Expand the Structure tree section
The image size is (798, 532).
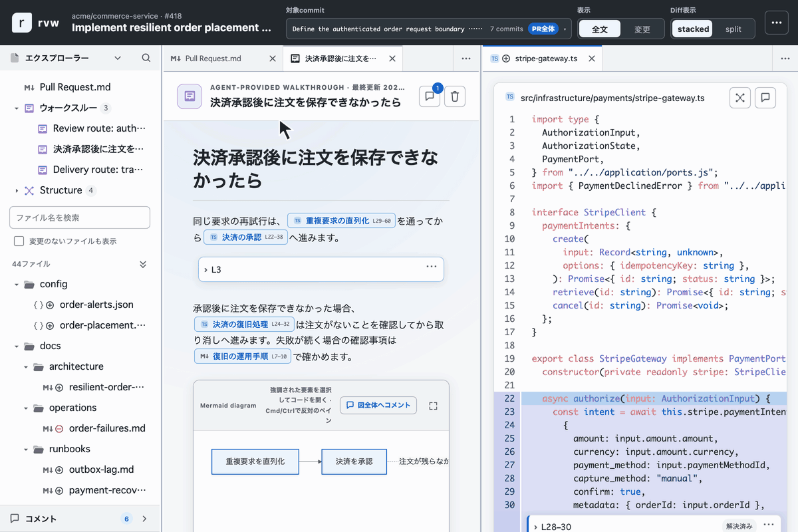pyautogui.click(x=17, y=190)
